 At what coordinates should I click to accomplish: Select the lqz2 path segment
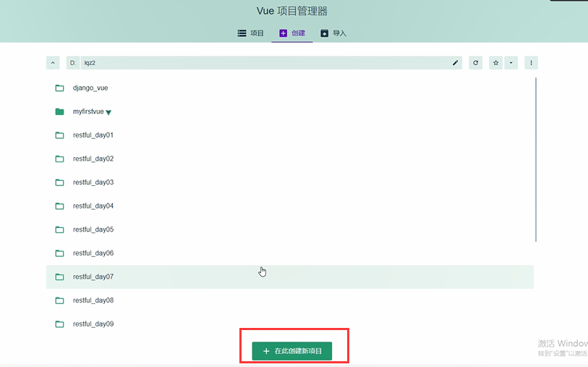pos(90,63)
